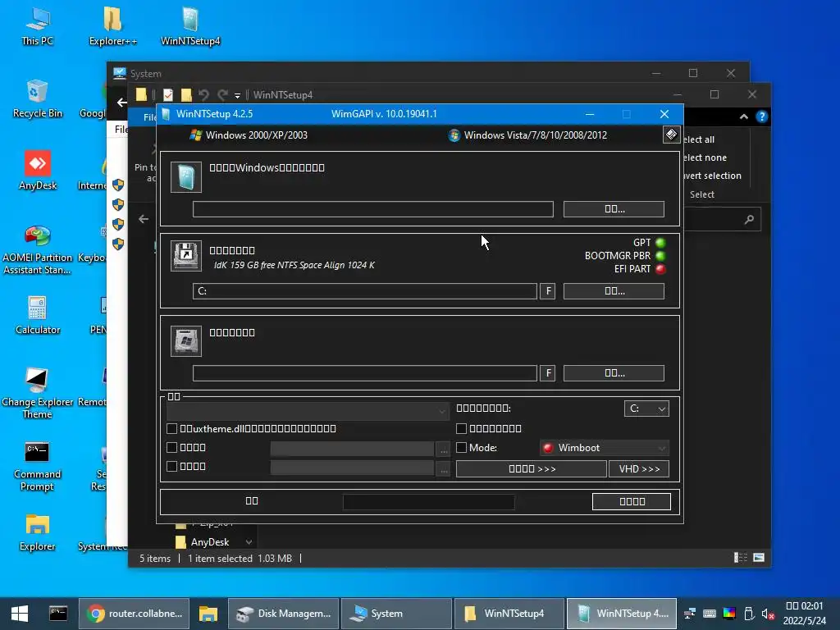
Task: Toggle the checkbox below the mount drive label
Action: pyautogui.click(x=461, y=428)
